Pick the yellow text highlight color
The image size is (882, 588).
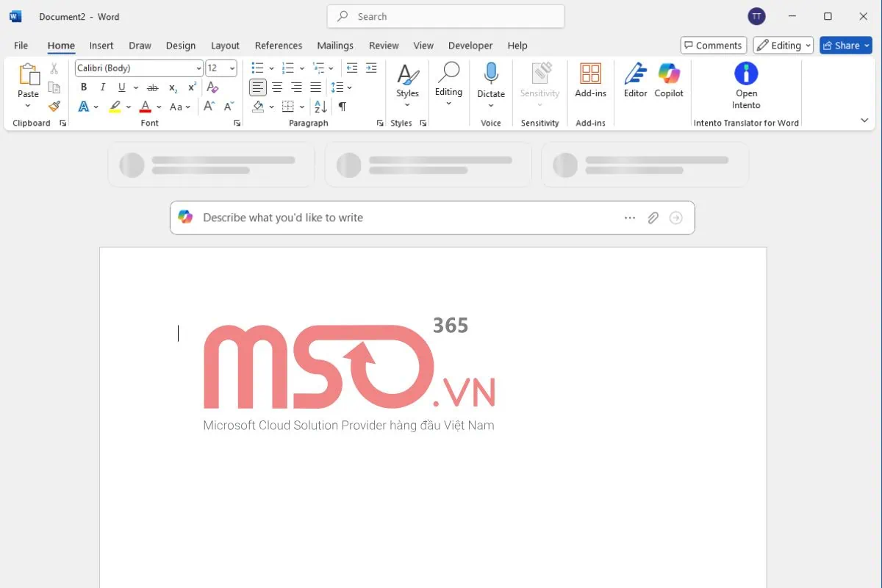pyautogui.click(x=115, y=106)
